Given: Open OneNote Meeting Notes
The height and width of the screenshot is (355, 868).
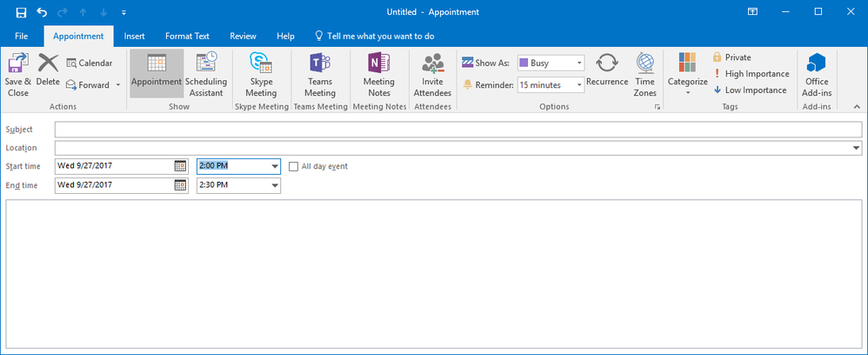Looking at the screenshot, I should coord(379,75).
